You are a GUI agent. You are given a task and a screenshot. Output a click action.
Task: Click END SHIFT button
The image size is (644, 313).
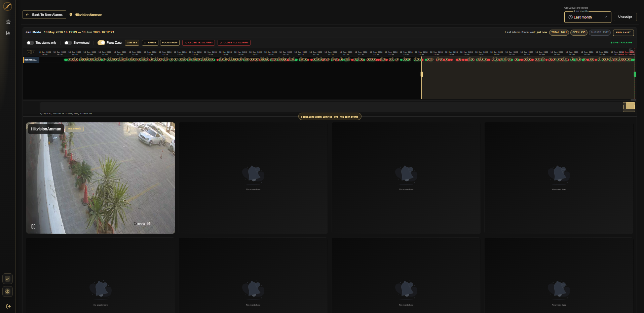pos(623,33)
